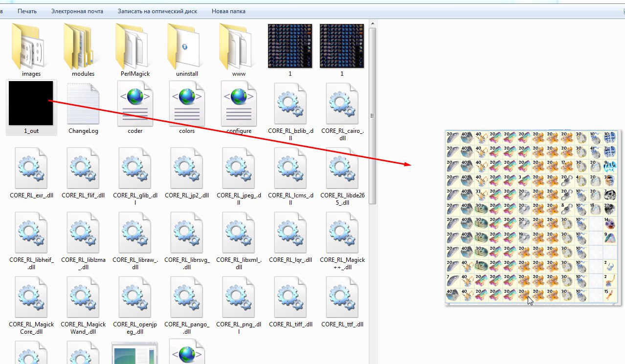The width and height of the screenshot is (625, 364).
Task: Select the CORE_RL_MagickCore_.dll file
Action: coord(31,305)
